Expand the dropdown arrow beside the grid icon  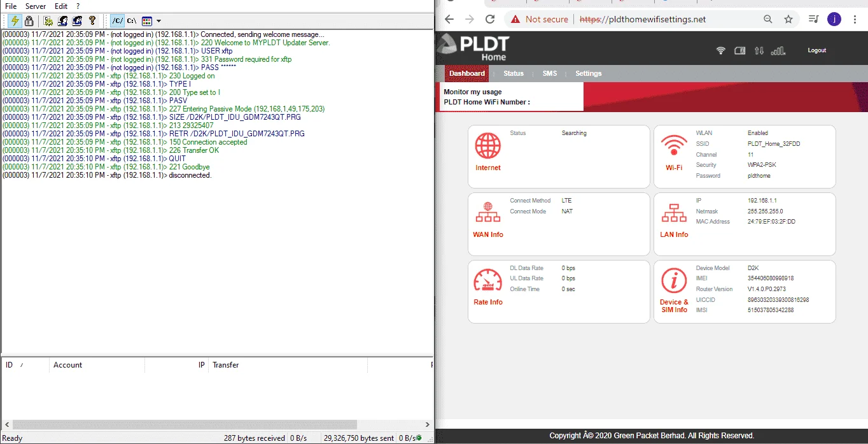pos(158,21)
